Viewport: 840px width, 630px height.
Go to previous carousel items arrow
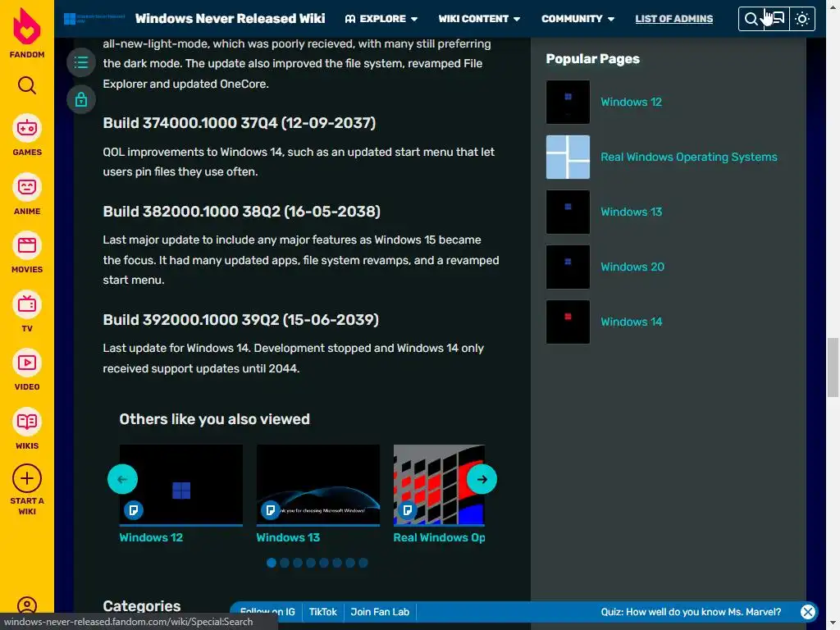tap(122, 479)
